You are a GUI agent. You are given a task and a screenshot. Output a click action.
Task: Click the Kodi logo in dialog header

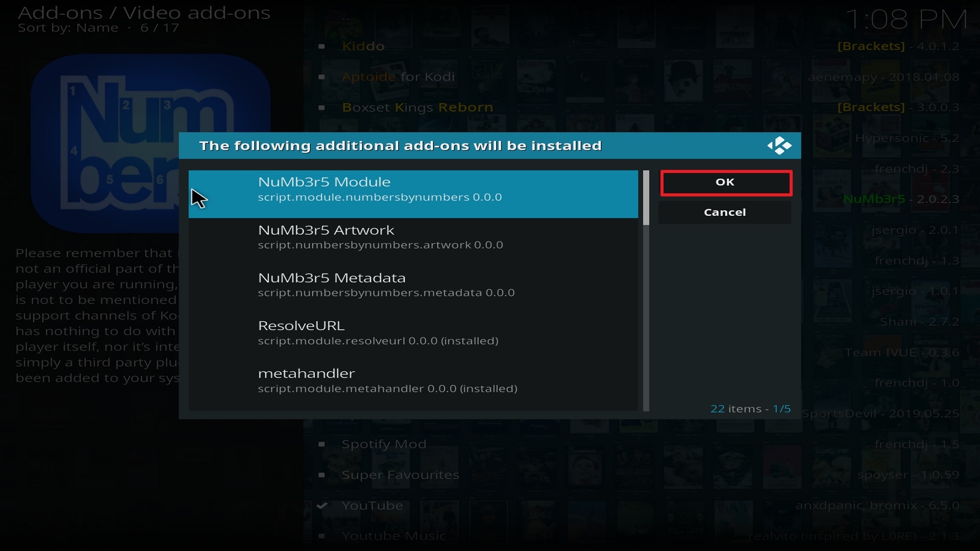[779, 146]
